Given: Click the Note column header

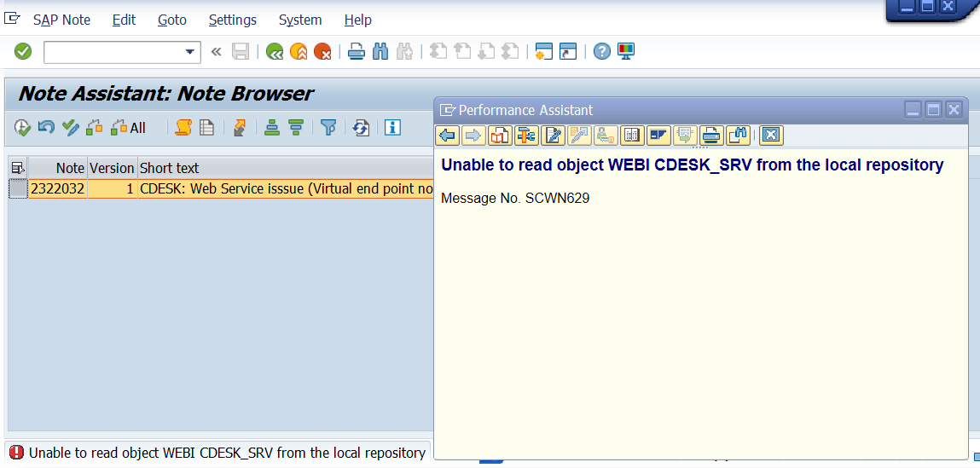Looking at the screenshot, I should coord(57,167).
